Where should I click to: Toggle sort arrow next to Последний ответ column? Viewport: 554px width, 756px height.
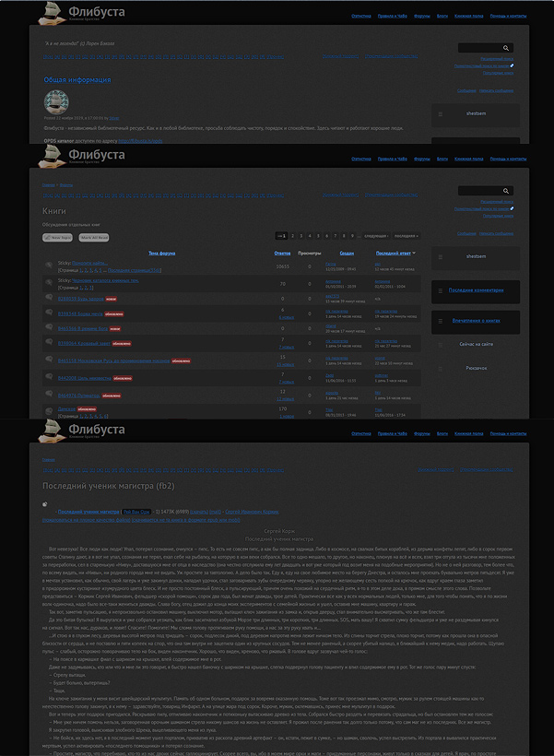414,254
